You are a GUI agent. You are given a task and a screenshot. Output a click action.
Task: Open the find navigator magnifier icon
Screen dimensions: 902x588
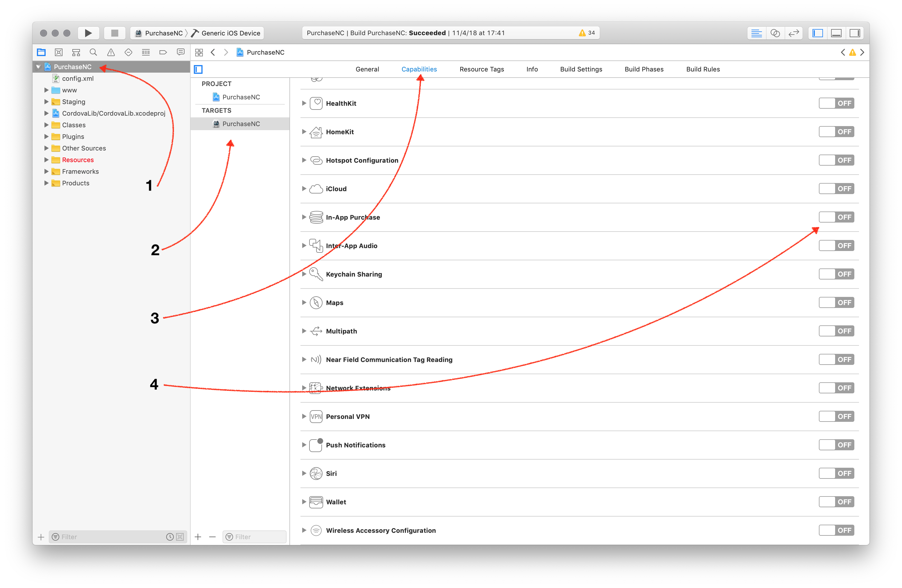tap(93, 52)
